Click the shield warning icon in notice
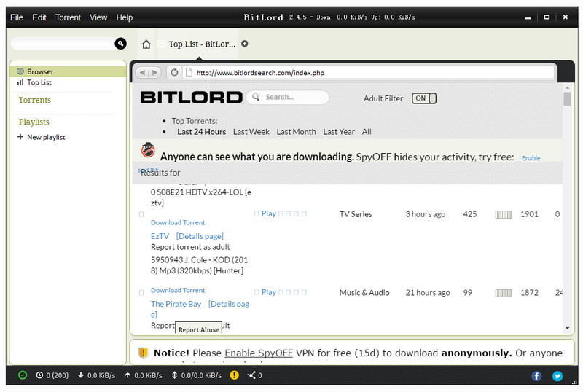 [x=143, y=353]
